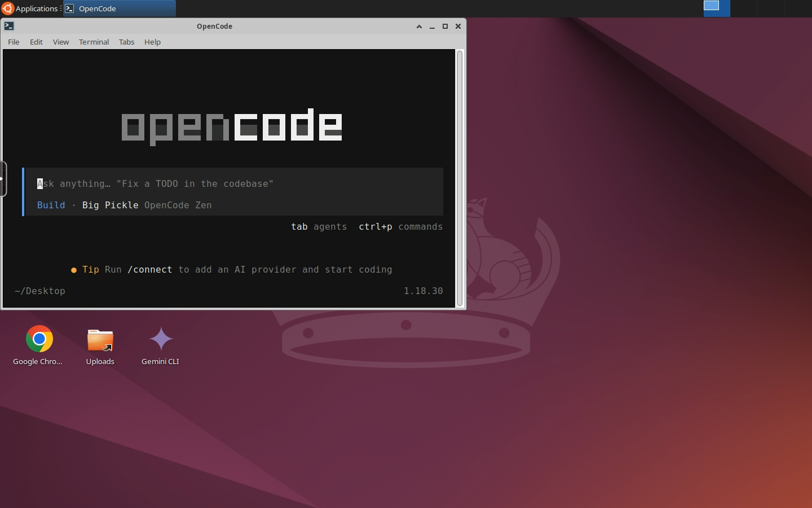Screen dimensions: 812x508
Task: Close the OpenCode window
Action: click(458, 26)
